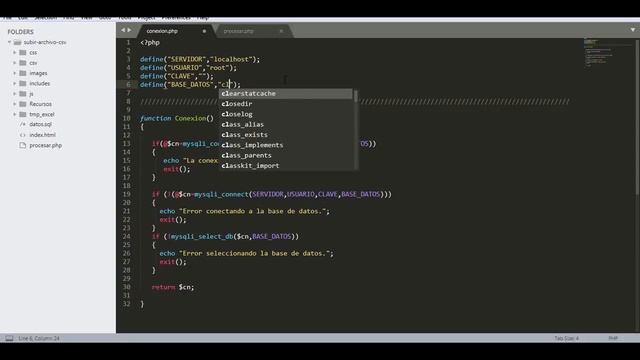
Task: Open index.html from the sidebar
Action: point(42,135)
